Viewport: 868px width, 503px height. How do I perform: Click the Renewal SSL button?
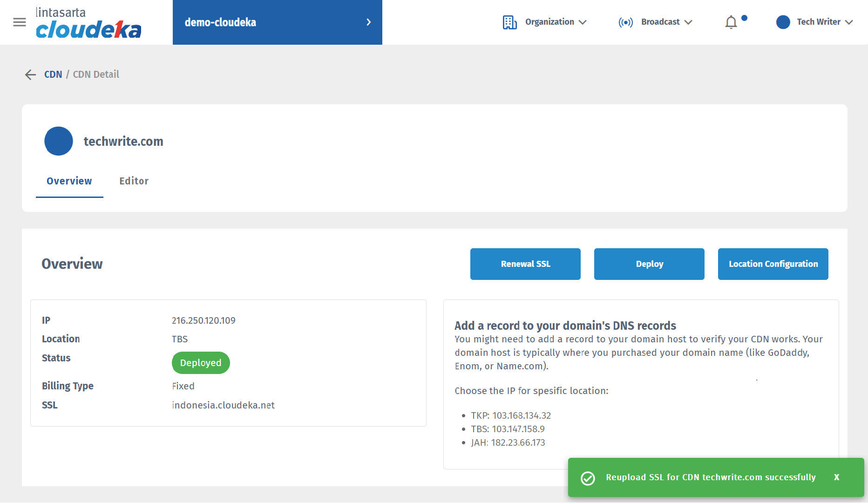(525, 264)
